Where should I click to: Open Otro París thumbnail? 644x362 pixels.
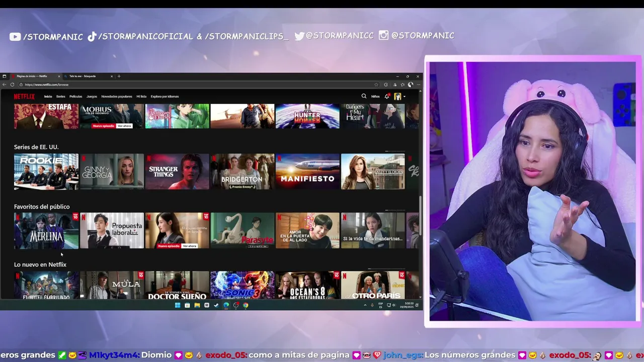click(x=373, y=285)
